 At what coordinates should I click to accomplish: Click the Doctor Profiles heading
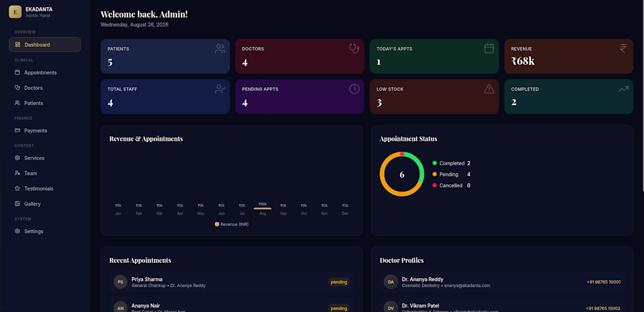402,260
